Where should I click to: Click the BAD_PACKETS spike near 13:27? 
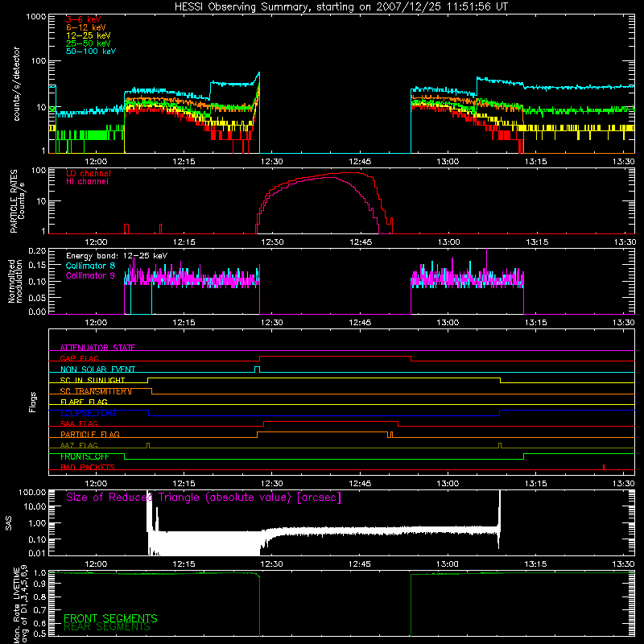pos(603,467)
